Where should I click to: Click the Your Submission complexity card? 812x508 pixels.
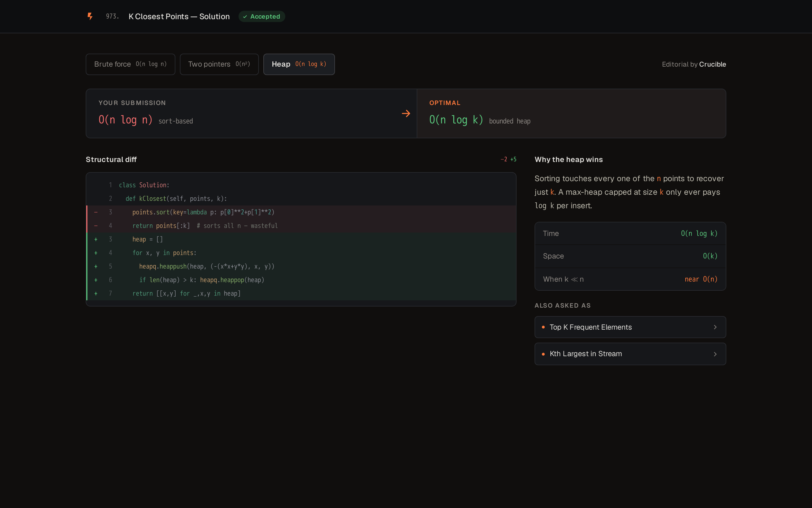[251, 113]
